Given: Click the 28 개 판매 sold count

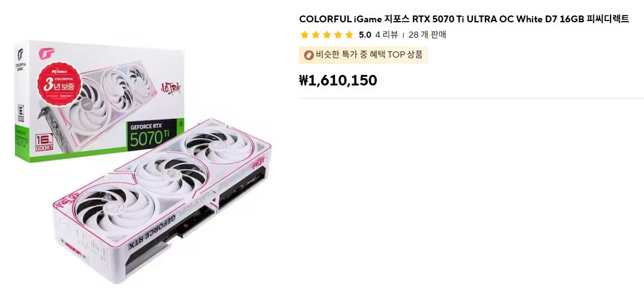Looking at the screenshot, I should pos(427,35).
